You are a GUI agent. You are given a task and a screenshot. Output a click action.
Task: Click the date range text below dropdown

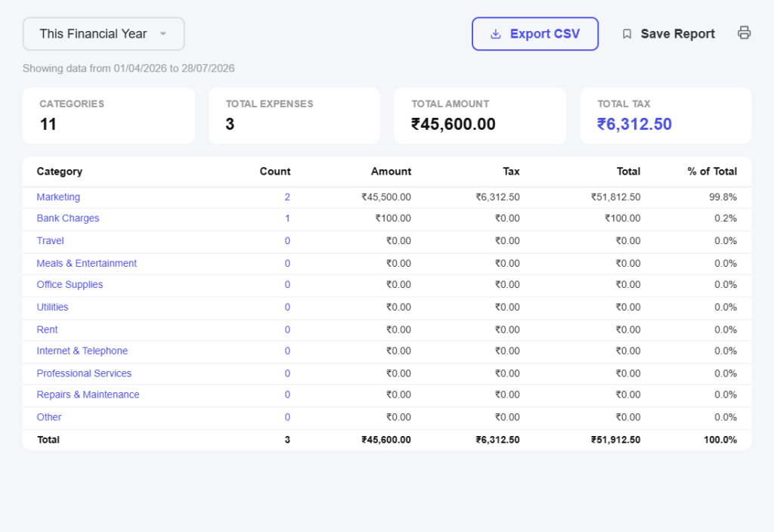128,68
